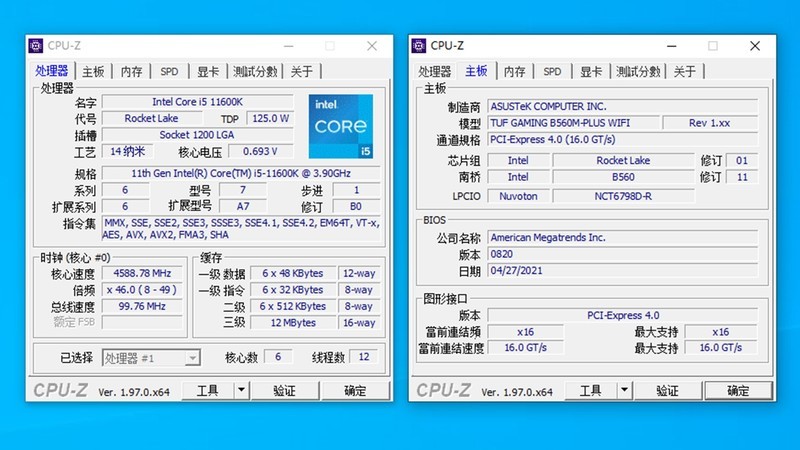
Task: Click the 确定 button in the right window
Action: [738, 391]
